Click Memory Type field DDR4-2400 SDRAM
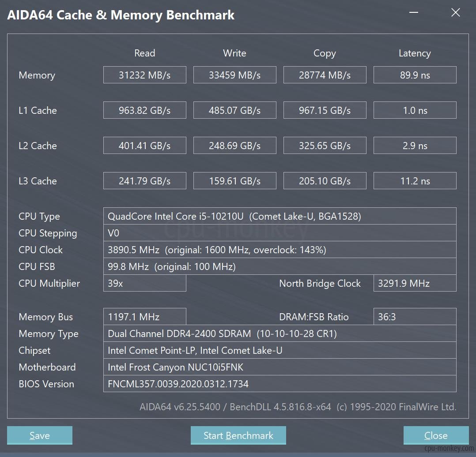The width and height of the screenshot is (476, 457). click(280, 333)
